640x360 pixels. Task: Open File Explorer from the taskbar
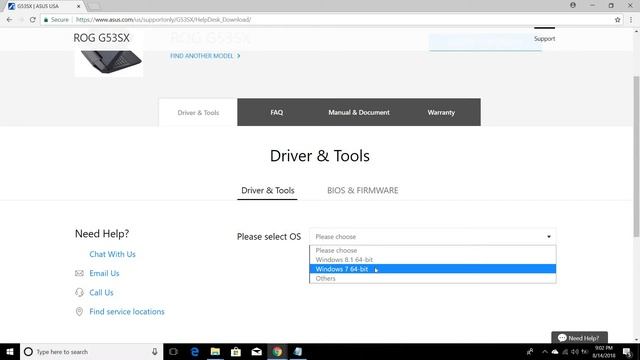pyautogui.click(x=215, y=352)
